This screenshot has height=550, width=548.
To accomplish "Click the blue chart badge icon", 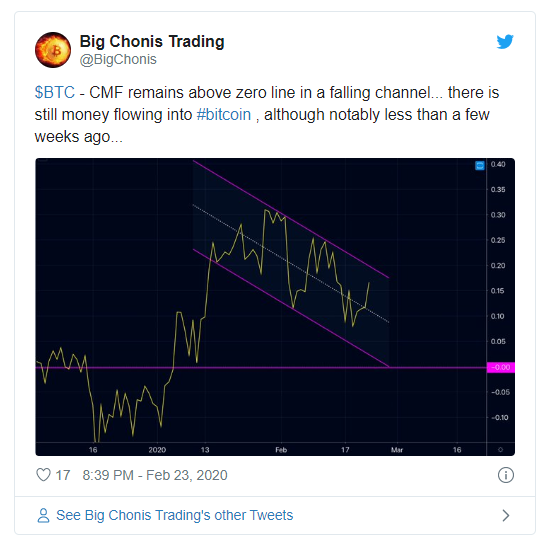I will (480, 165).
